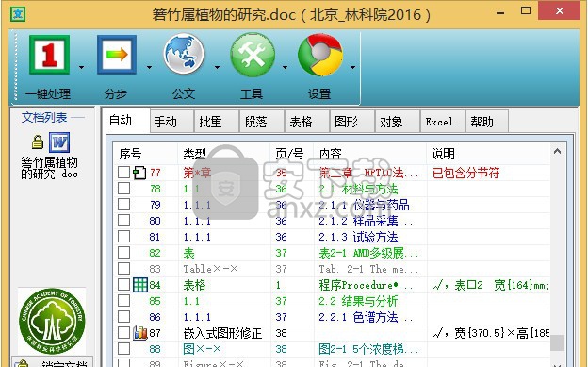Check the box for row 82
This screenshot has height=367, width=588.
(x=123, y=253)
